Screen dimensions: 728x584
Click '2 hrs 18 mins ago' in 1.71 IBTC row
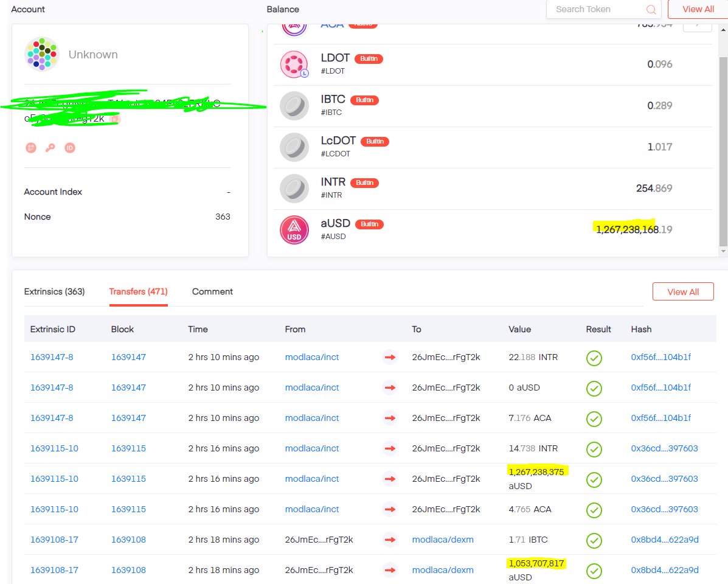pos(224,540)
